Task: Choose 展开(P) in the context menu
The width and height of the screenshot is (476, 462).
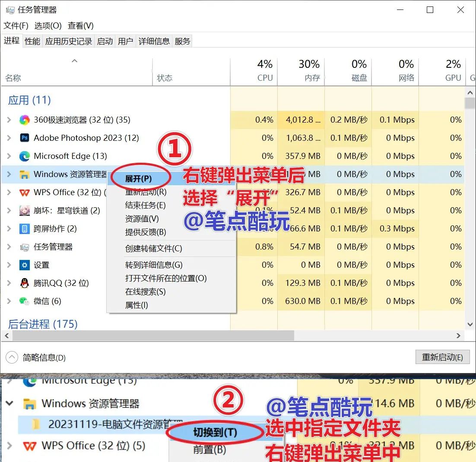Action: pos(138,178)
